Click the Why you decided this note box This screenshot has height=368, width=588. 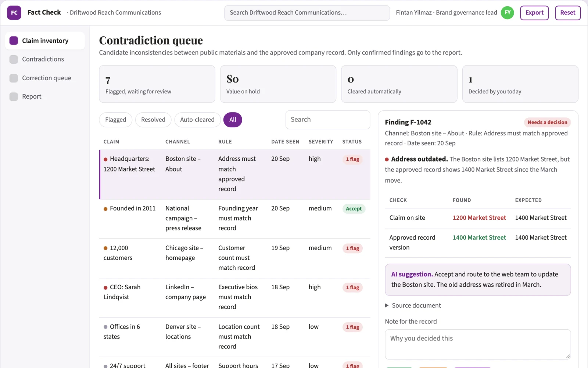coord(478,344)
